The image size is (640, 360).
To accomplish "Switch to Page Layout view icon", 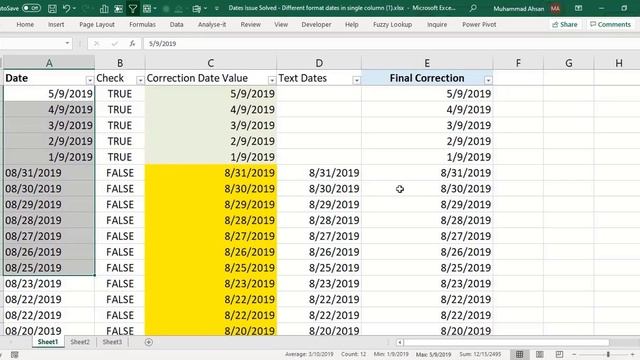I will coord(540,354).
